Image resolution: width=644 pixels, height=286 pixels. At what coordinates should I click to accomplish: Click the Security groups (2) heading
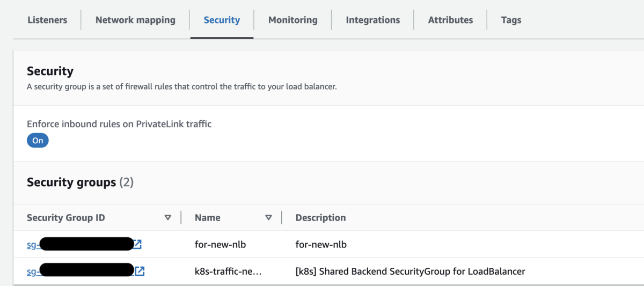pyautogui.click(x=80, y=182)
